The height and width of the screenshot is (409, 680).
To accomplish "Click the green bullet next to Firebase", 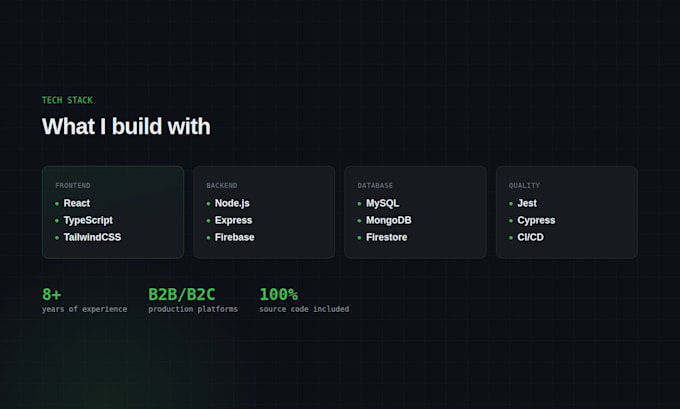I will point(208,238).
